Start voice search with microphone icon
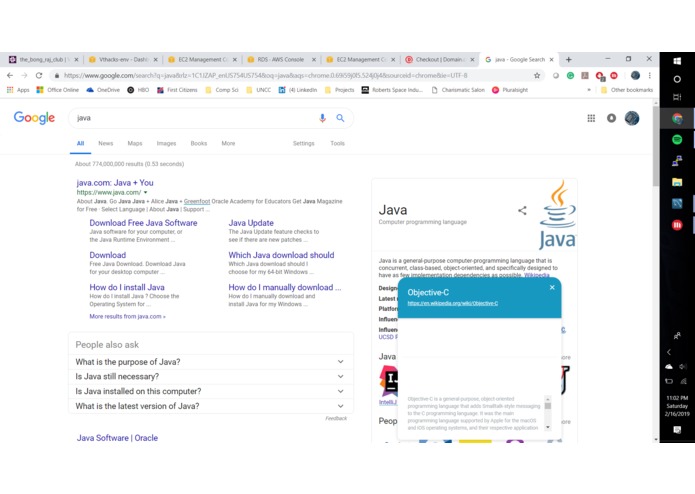Viewport: 695px width, 494px height. pos(322,118)
